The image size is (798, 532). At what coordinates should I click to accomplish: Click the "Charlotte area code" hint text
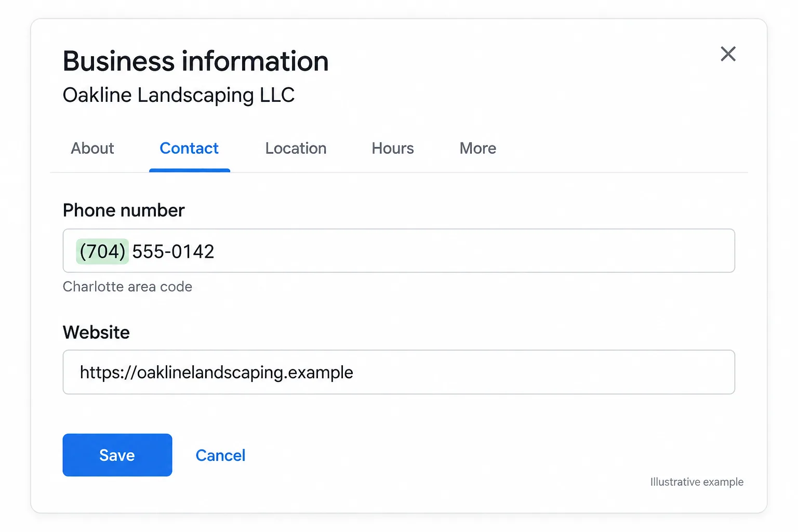click(127, 287)
